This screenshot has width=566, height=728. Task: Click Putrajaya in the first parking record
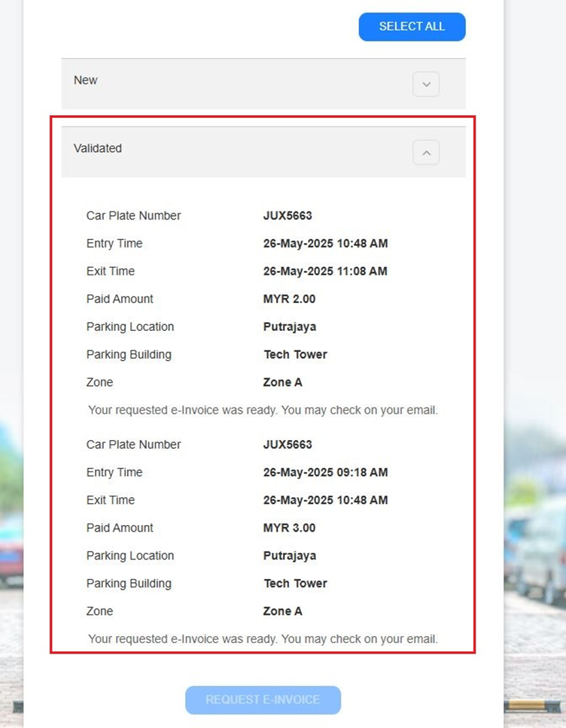(290, 326)
